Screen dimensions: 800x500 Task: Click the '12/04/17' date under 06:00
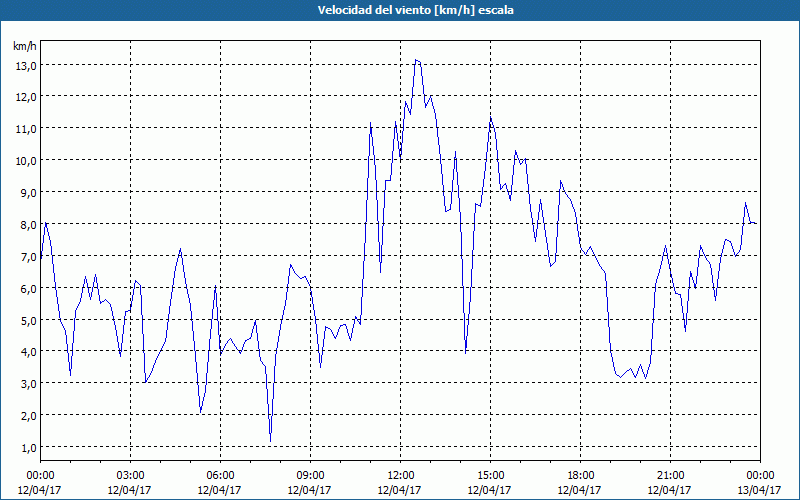[219, 490]
